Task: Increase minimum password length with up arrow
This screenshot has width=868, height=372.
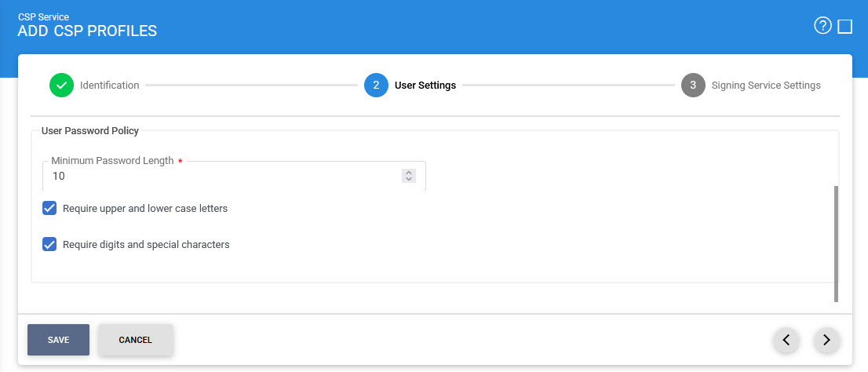Action: (x=408, y=173)
